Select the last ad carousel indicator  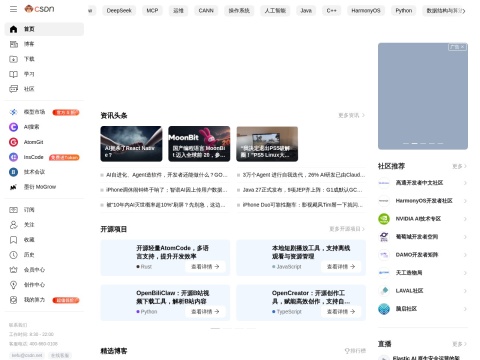coord(440,143)
